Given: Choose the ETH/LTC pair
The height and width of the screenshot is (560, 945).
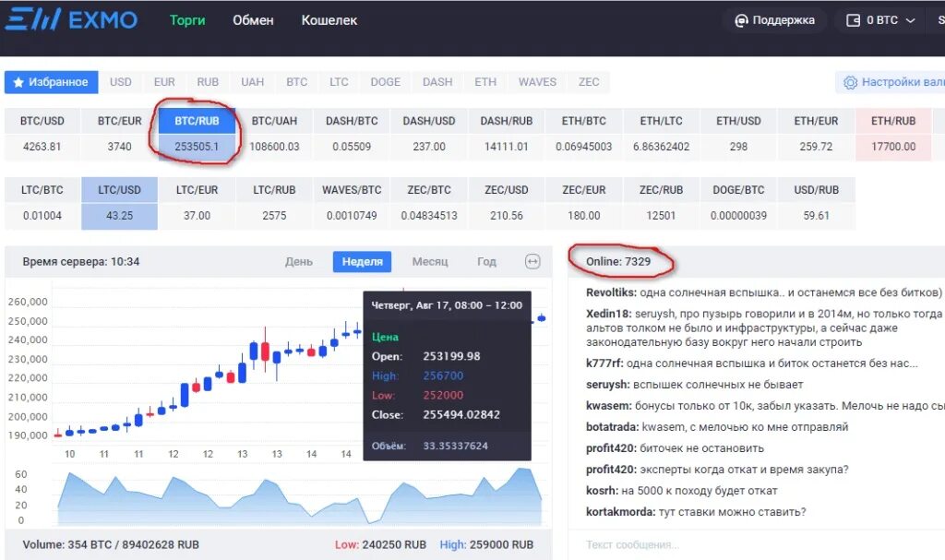Looking at the screenshot, I should pyautogui.click(x=661, y=134).
